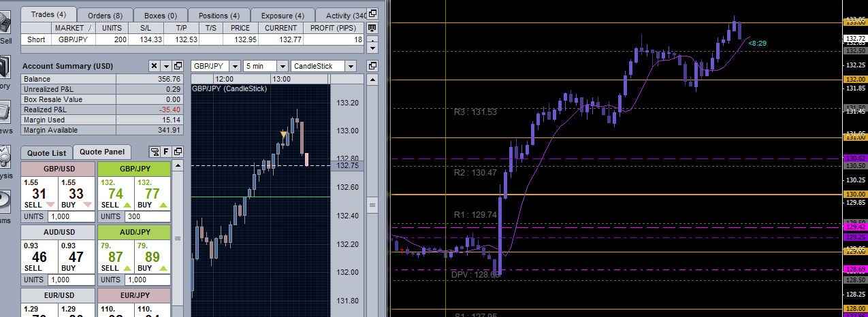Click the orange trade marker on the chart

(x=284, y=135)
